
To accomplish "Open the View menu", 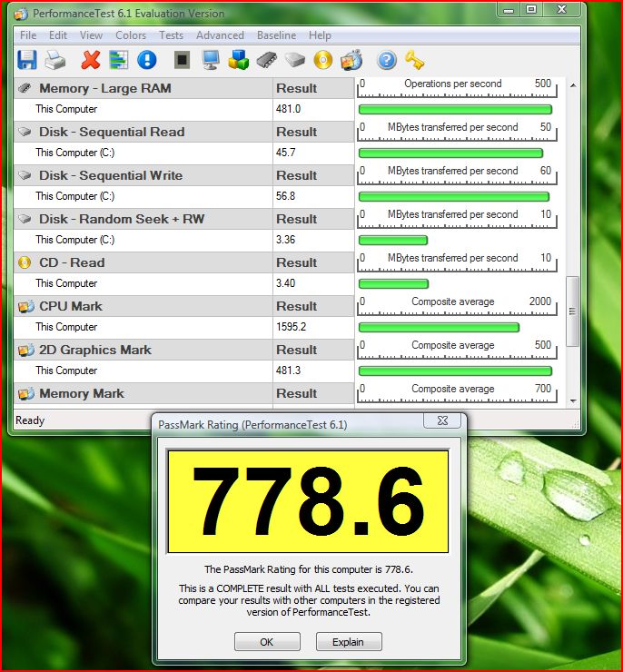I will pyautogui.click(x=91, y=35).
